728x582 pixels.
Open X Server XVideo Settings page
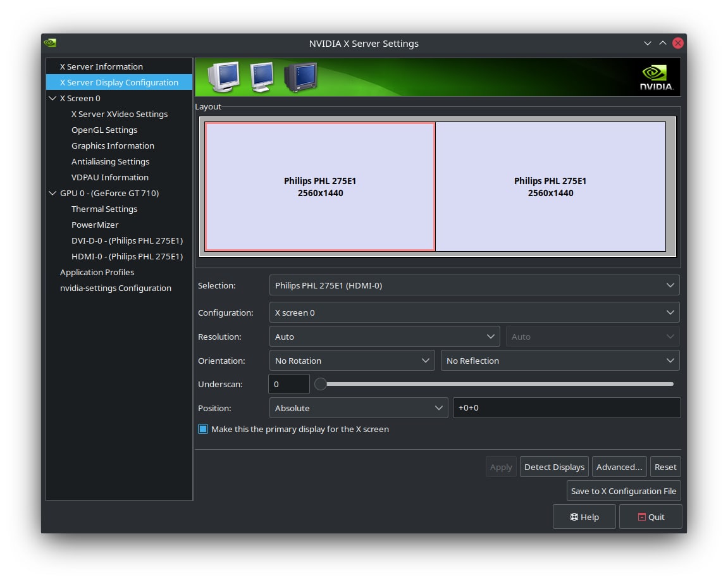(120, 114)
